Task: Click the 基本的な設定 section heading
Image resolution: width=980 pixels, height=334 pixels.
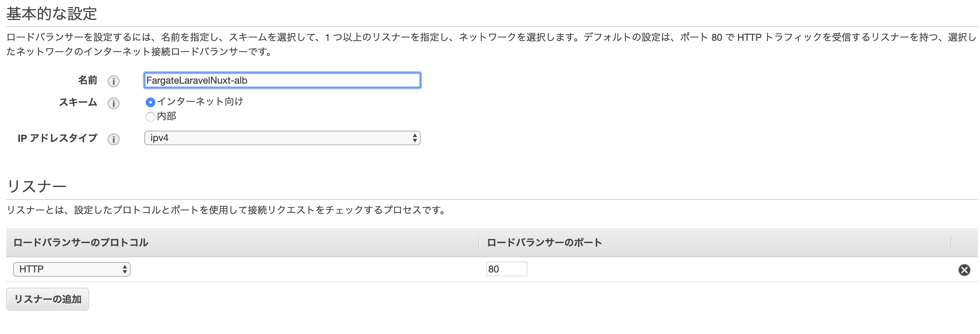Action: click(52, 14)
